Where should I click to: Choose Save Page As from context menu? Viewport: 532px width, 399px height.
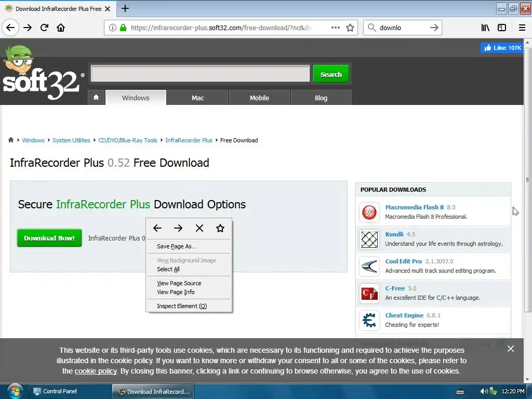coord(189,246)
